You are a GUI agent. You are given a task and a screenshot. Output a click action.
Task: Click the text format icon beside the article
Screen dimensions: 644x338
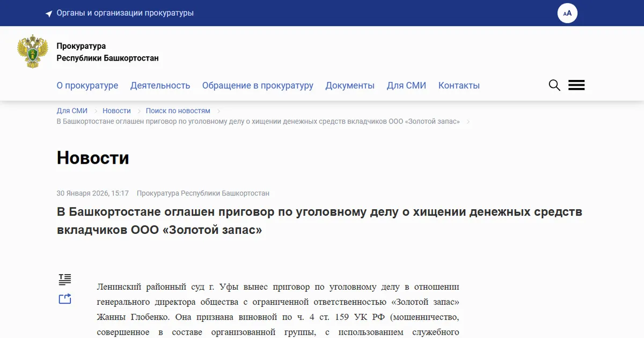tap(65, 279)
